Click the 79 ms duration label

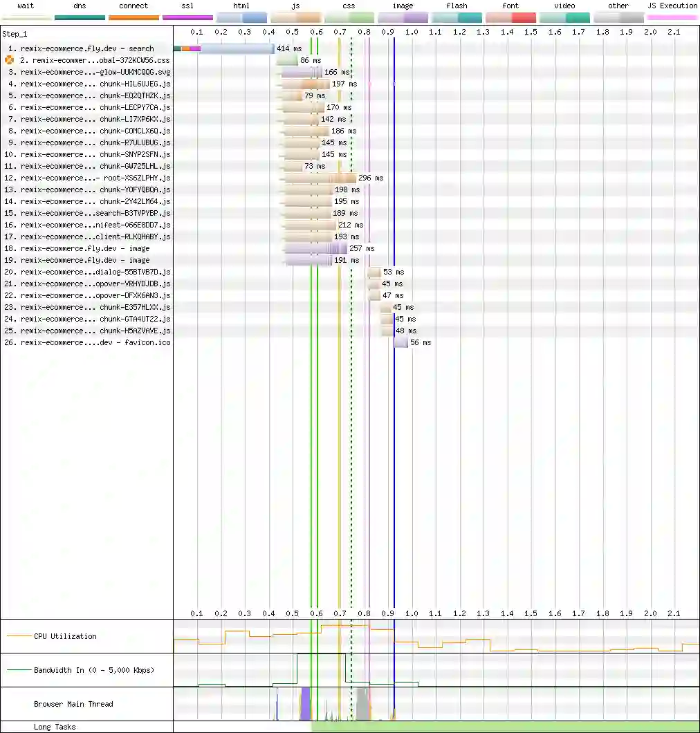[x=315, y=95]
